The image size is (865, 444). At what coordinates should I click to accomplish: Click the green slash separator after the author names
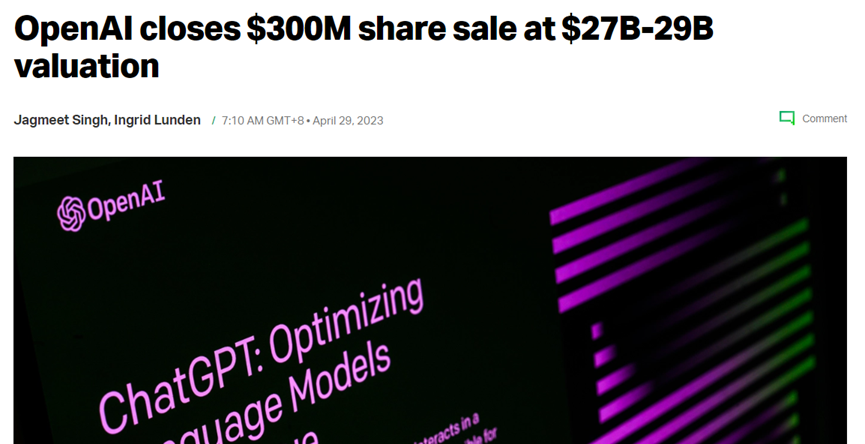pos(213,121)
